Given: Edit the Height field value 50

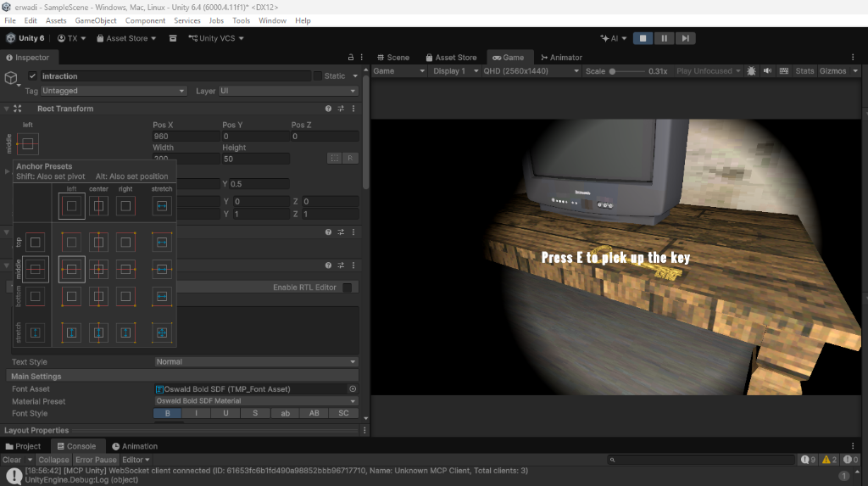Looking at the screenshot, I should coord(255,159).
